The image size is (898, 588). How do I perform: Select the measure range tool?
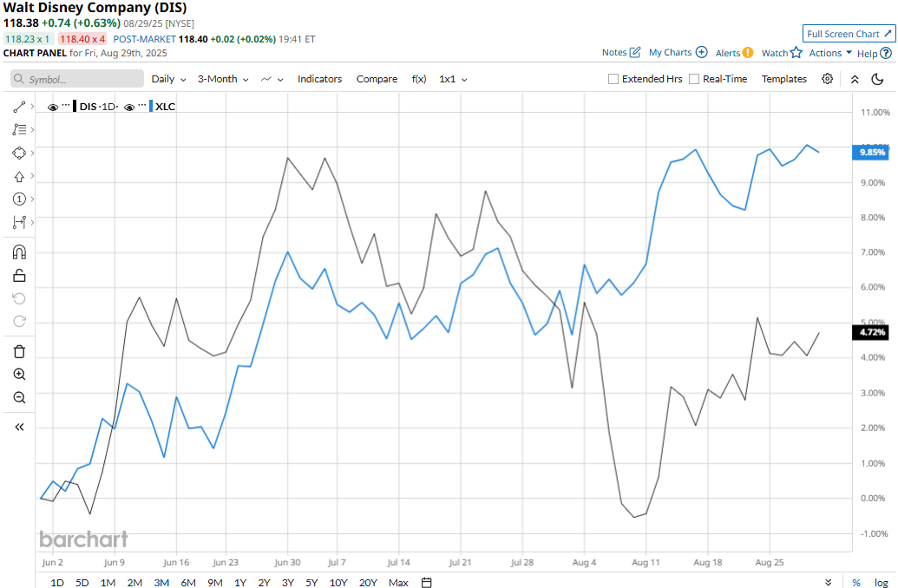[19, 222]
